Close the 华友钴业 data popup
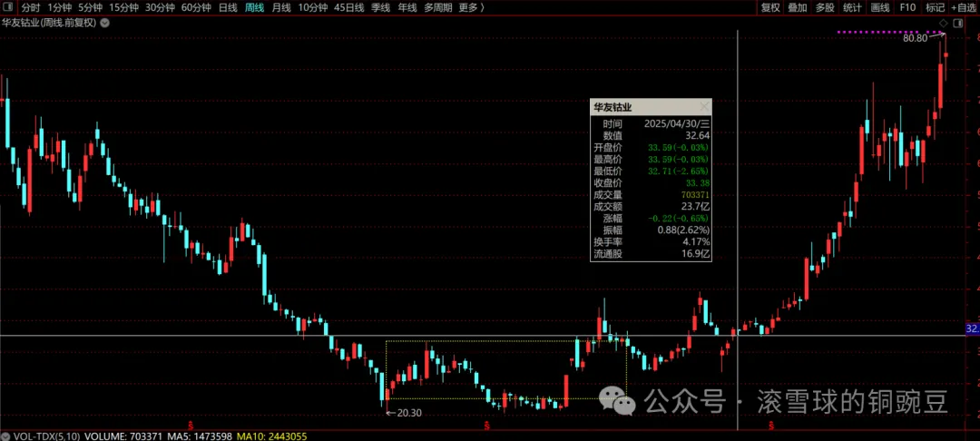Viewport: 980px width, 441px height. click(x=704, y=107)
